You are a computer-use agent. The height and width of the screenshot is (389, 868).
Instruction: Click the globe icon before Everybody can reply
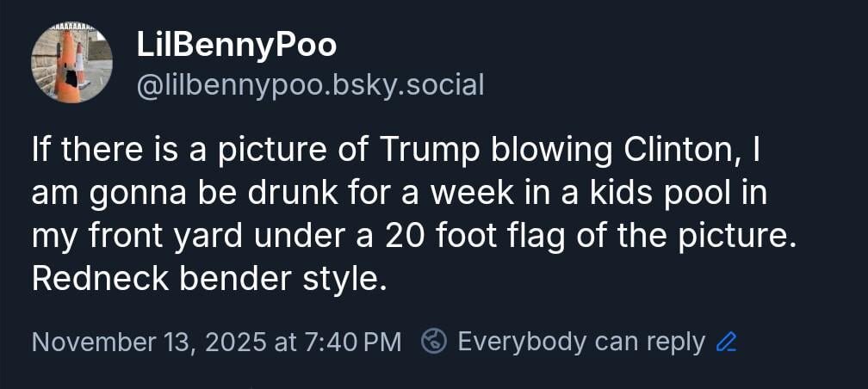click(x=434, y=342)
